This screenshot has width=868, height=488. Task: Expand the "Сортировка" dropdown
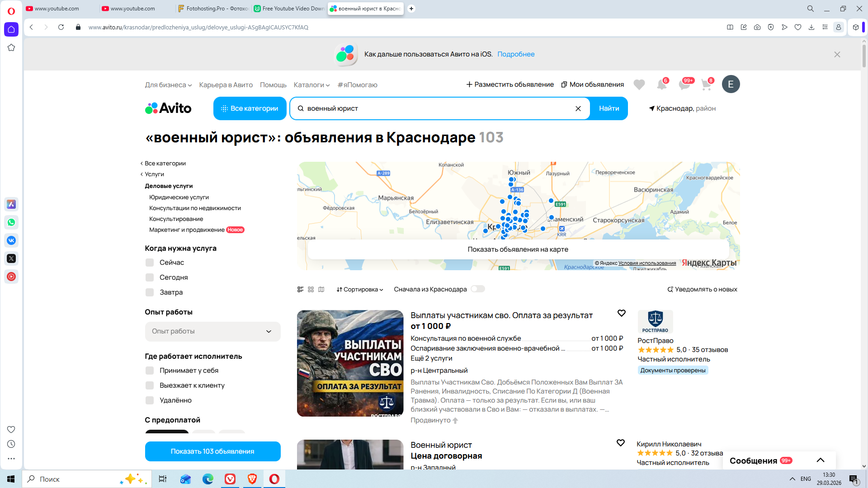tap(360, 289)
